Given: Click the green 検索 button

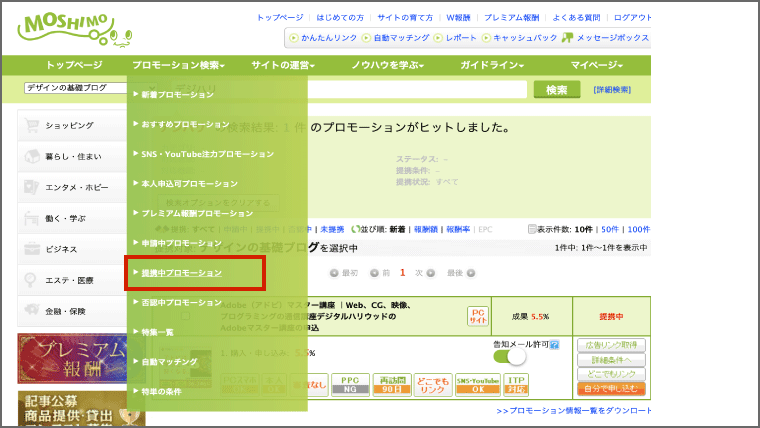Looking at the screenshot, I should click(x=556, y=90).
